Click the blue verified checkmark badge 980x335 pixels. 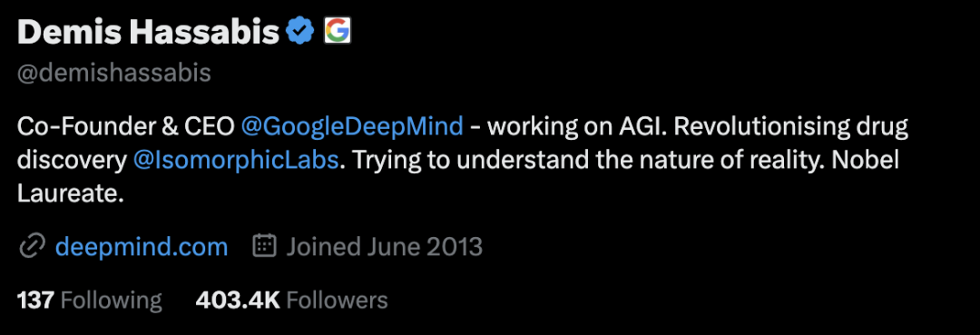[x=300, y=31]
